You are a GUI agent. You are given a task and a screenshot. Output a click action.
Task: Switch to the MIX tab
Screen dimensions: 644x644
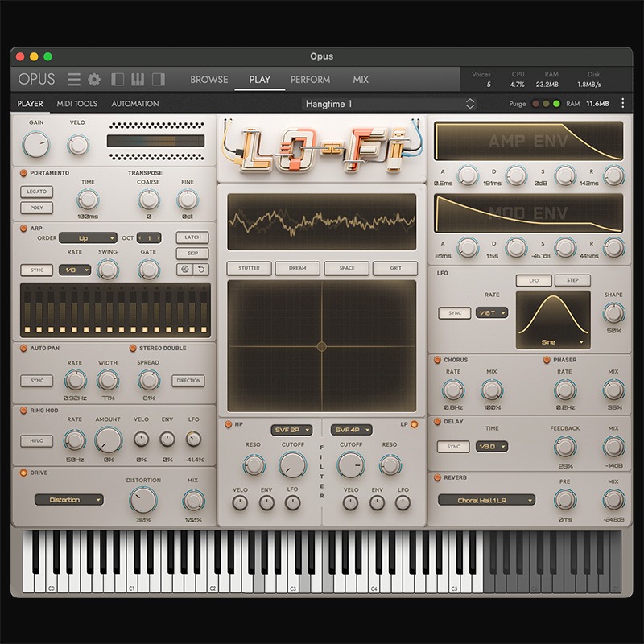(x=361, y=79)
